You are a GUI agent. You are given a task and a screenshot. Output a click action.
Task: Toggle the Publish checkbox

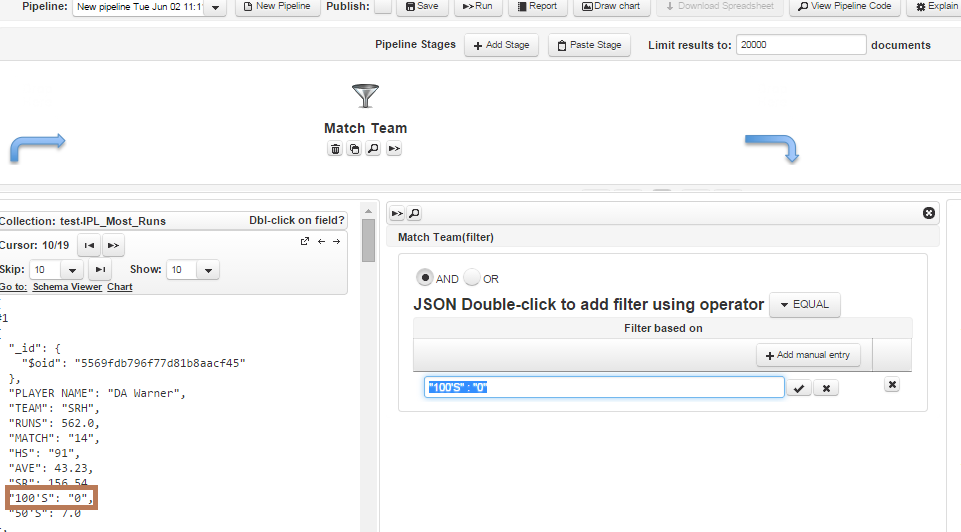point(383,6)
